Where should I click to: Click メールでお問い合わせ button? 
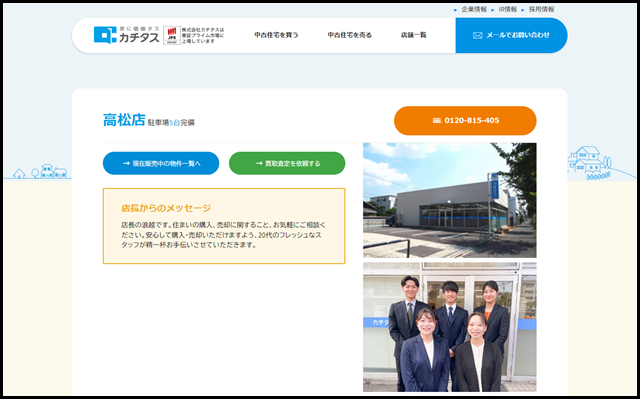(511, 35)
